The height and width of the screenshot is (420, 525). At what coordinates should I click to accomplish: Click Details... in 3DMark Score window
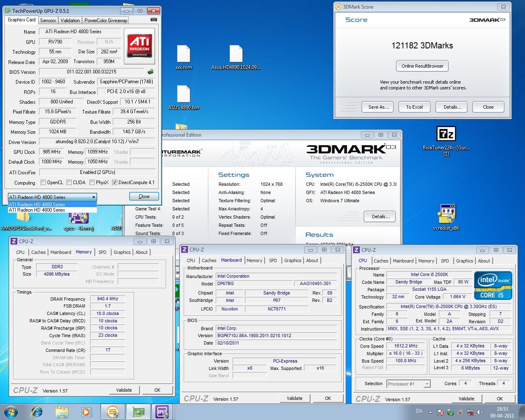coord(452,107)
